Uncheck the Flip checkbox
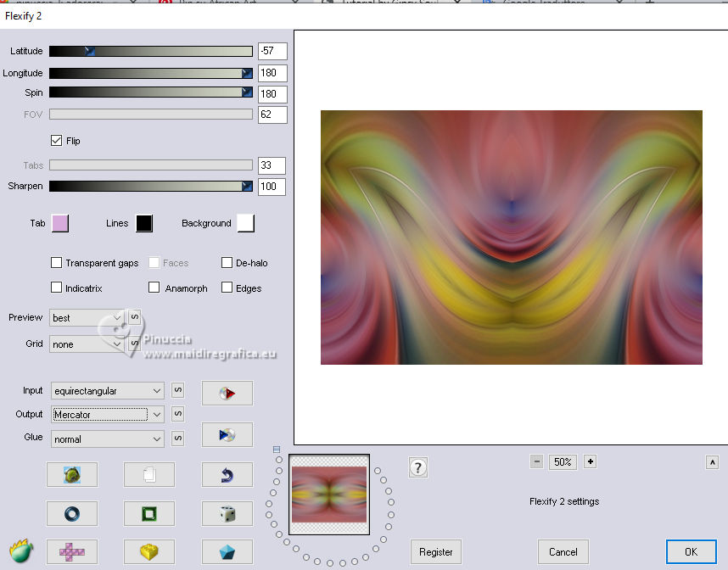This screenshot has height=570, width=728. (x=56, y=140)
